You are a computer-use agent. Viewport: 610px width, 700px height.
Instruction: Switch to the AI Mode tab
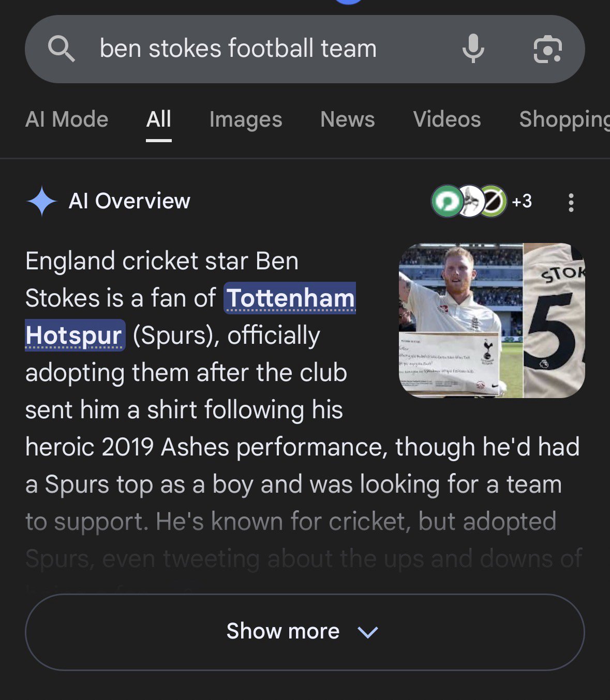click(67, 119)
